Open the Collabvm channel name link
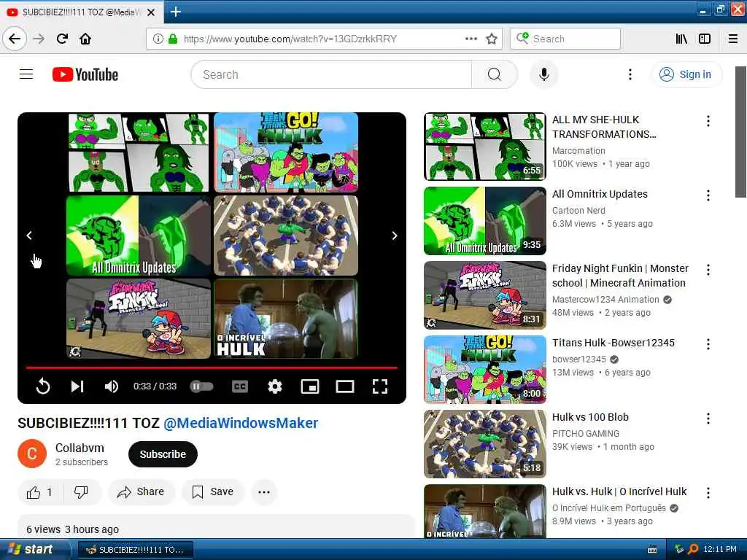The height and width of the screenshot is (560, 747). tap(80, 448)
